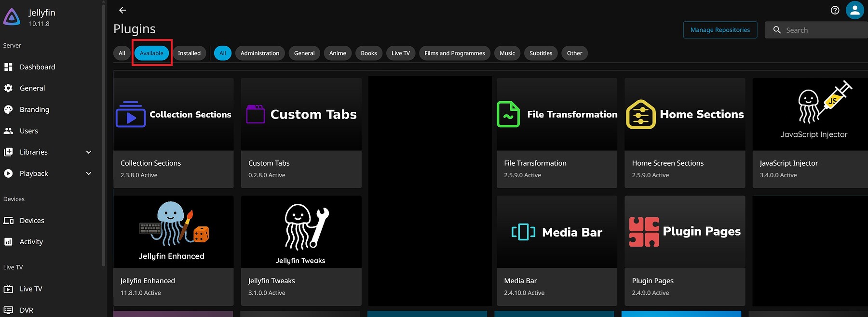Go back using the arrow icon
The image size is (868, 317).
pyautogui.click(x=122, y=10)
